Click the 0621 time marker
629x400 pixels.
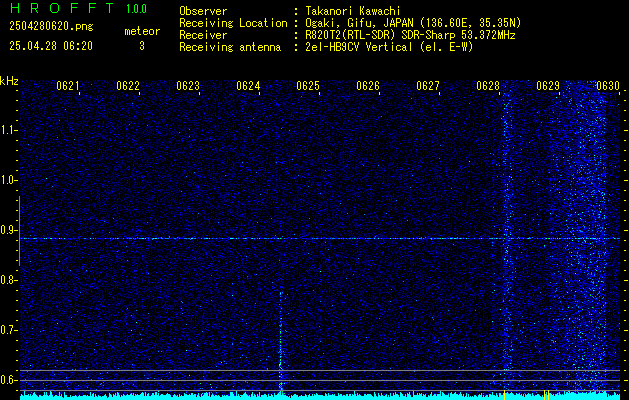point(67,86)
